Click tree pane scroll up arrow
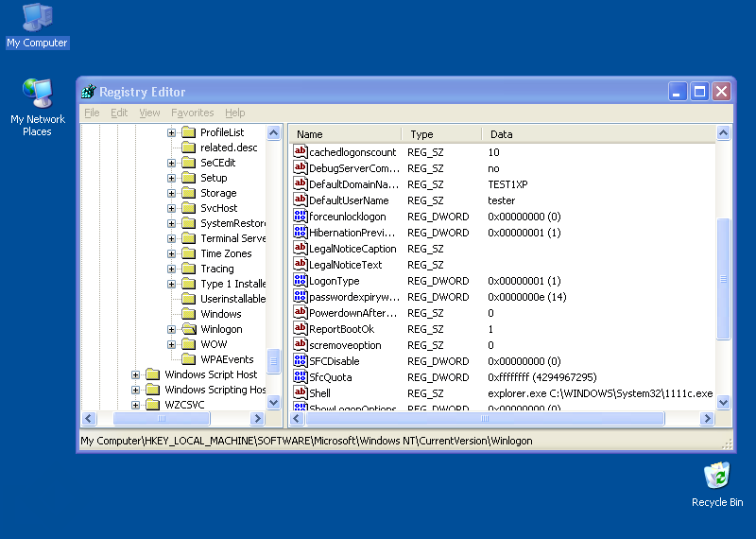Viewport: 756px width, 539px height. (274, 132)
